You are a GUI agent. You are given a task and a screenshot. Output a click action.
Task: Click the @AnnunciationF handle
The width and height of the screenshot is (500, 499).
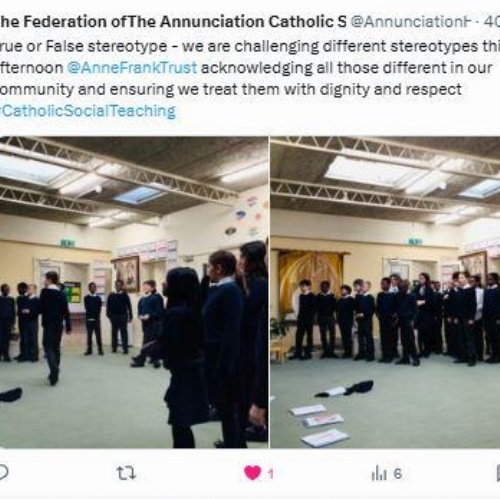coord(411,22)
